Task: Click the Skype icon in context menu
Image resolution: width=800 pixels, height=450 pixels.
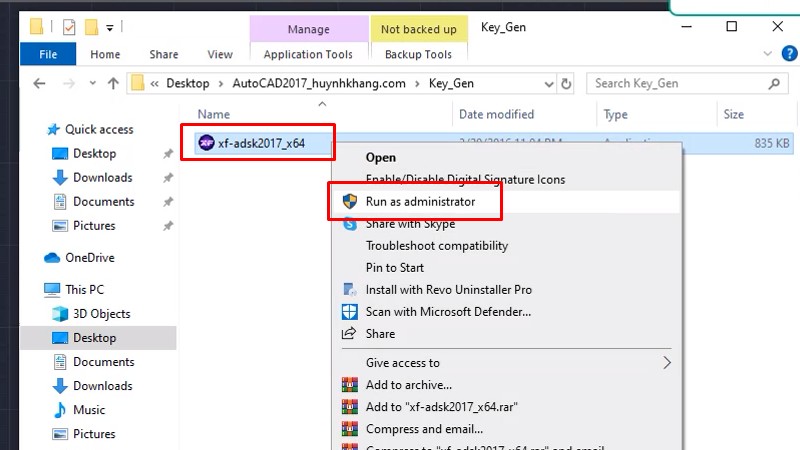Action: click(350, 224)
